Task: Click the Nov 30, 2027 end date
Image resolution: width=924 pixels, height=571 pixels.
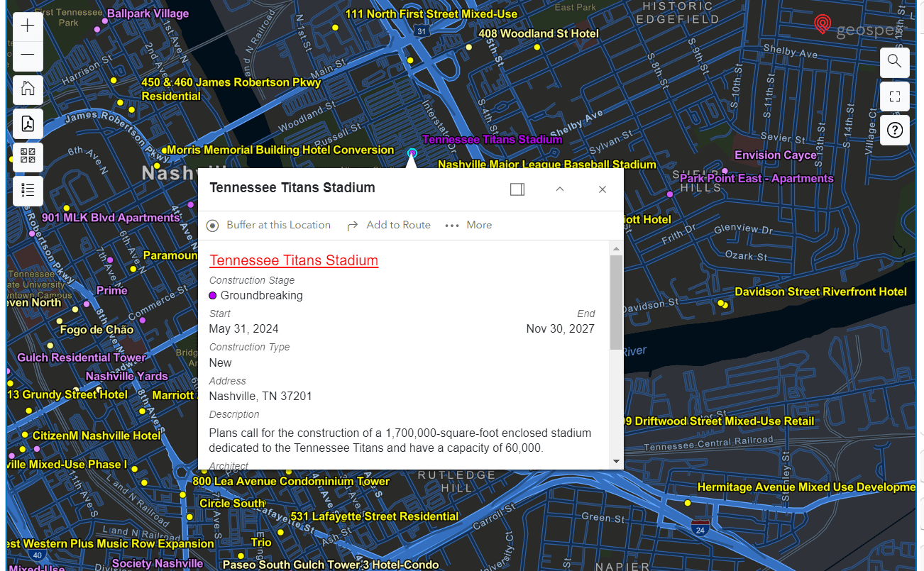Action: (x=560, y=329)
